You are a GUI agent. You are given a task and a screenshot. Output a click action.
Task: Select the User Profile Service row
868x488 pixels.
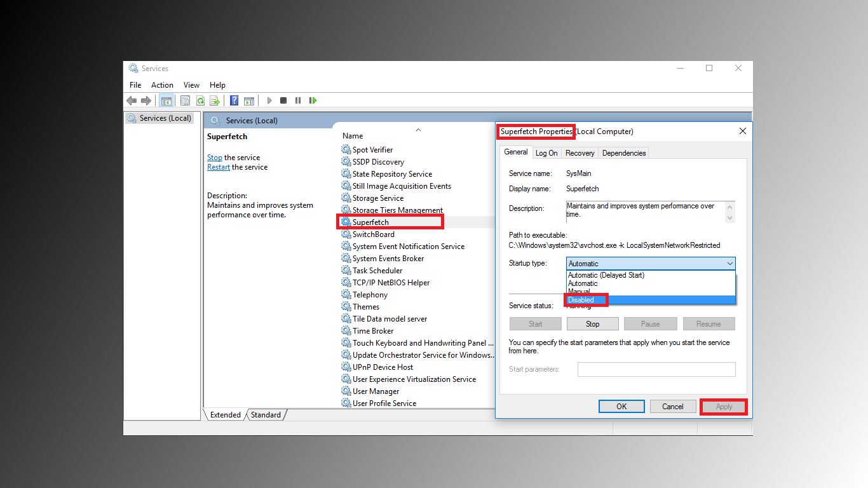tap(417, 403)
